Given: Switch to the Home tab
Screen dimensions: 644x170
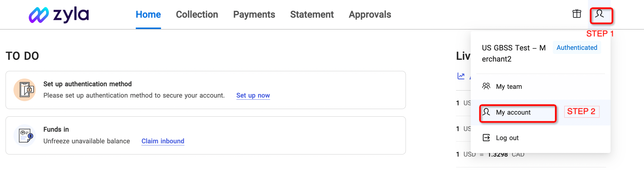Looking at the screenshot, I should coord(148,15).
